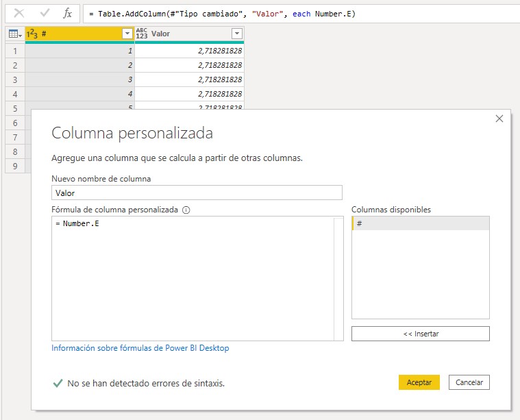Select the # column header
Viewport: 520px width, 420px height.
[80, 34]
